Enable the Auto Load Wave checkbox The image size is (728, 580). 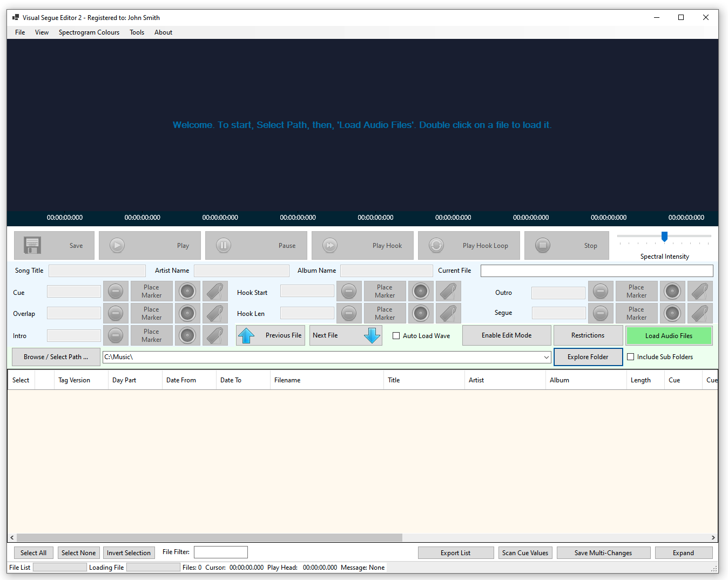396,336
